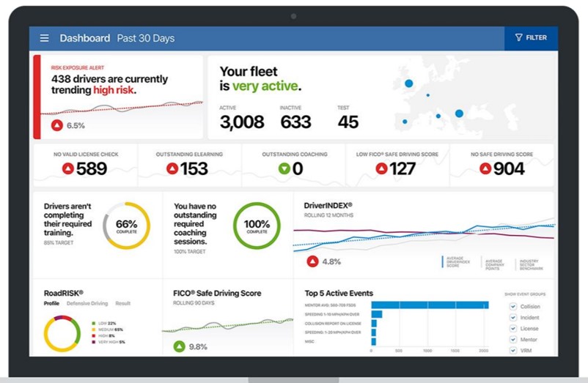Toggle the Mentor event group checkbox
Screen dimensions: 588x383
(513, 340)
